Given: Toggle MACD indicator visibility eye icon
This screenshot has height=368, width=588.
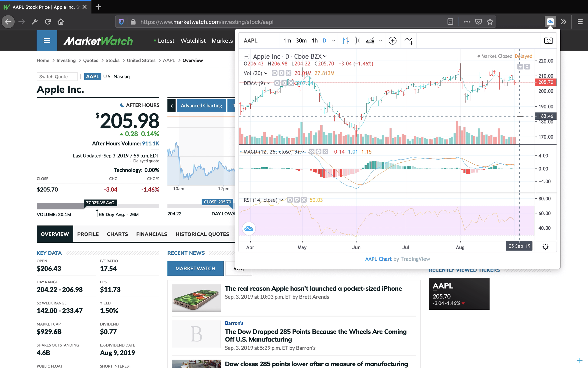Looking at the screenshot, I should point(311,152).
